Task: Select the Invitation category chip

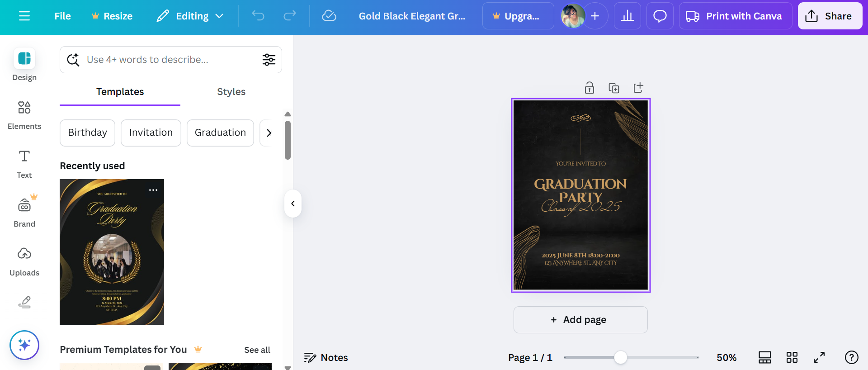Action: tap(151, 133)
